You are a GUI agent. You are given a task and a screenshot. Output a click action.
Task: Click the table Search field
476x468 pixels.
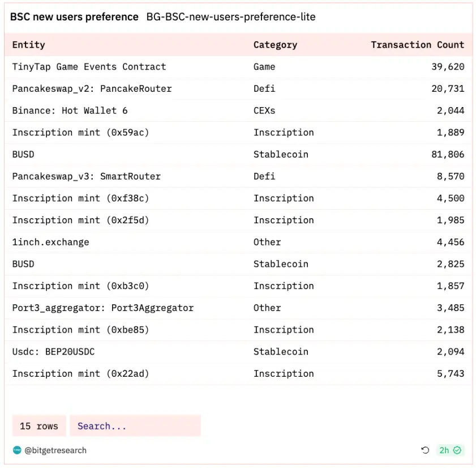(x=135, y=426)
